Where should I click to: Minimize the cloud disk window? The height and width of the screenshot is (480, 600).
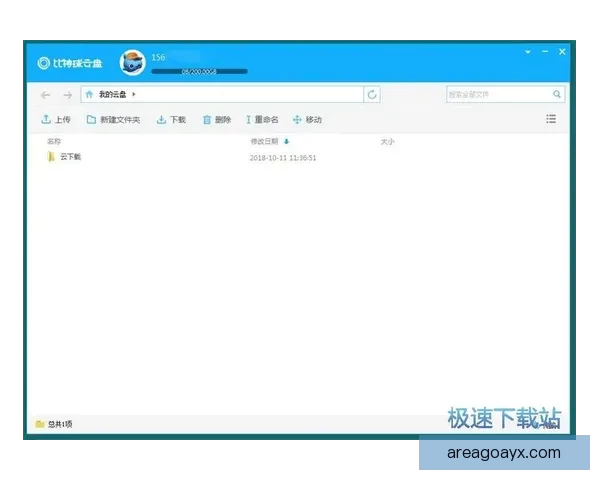tap(545, 51)
